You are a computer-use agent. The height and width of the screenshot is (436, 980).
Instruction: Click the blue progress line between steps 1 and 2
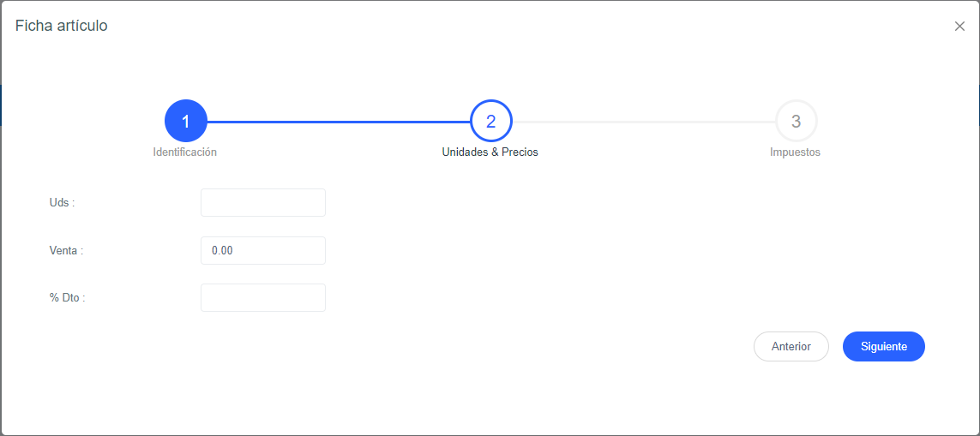[x=338, y=122]
